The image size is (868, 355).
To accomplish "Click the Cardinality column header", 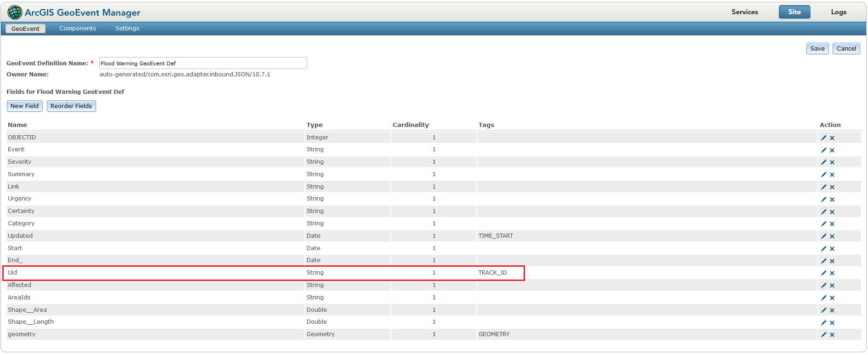I will point(411,125).
